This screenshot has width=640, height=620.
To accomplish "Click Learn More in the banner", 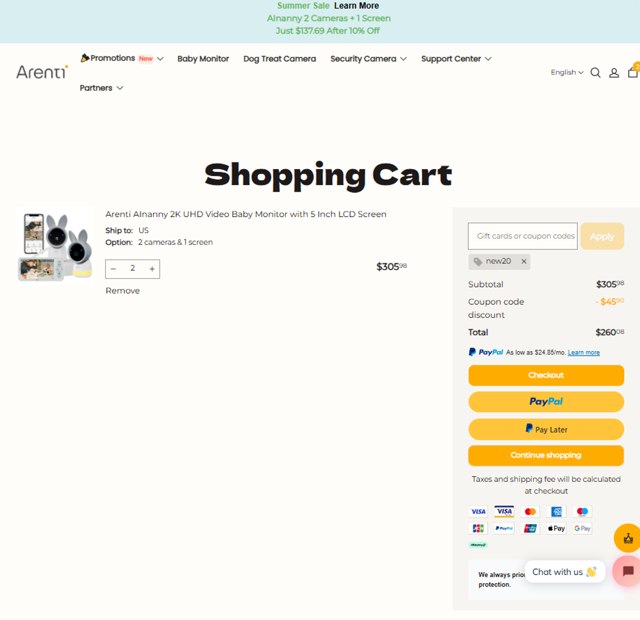I will pos(356,6).
